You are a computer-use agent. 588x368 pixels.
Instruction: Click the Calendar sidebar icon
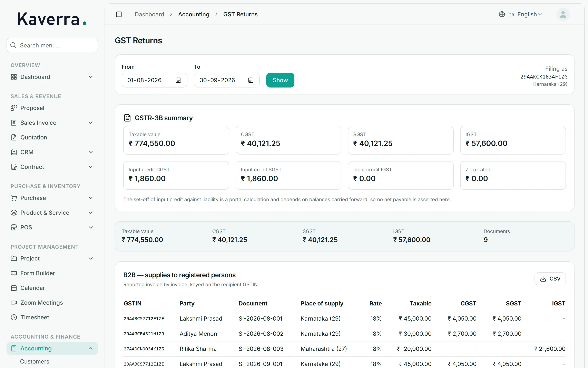click(x=14, y=288)
